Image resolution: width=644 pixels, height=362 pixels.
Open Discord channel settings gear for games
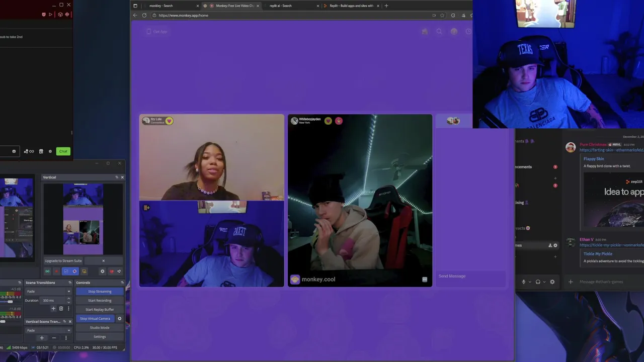tap(555, 245)
